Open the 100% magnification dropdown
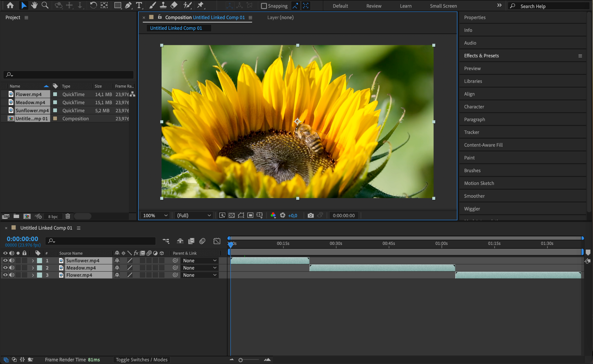This screenshot has height=364, width=593. 155,215
